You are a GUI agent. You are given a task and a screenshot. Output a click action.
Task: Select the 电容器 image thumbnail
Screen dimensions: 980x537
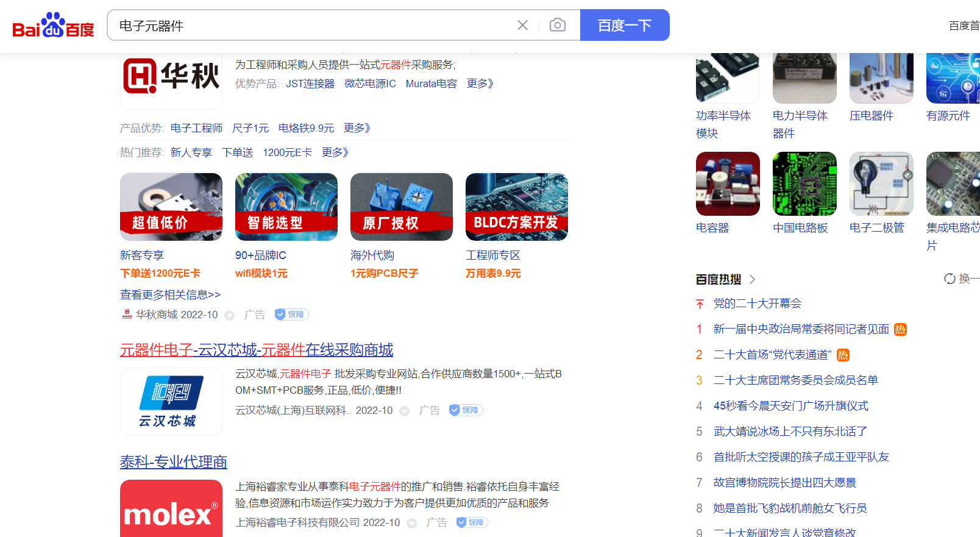click(x=728, y=184)
